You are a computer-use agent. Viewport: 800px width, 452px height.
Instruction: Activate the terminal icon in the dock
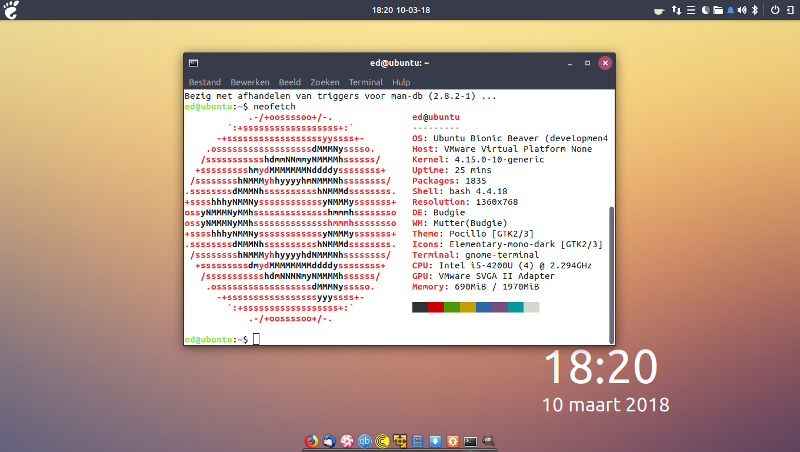[x=470, y=441]
